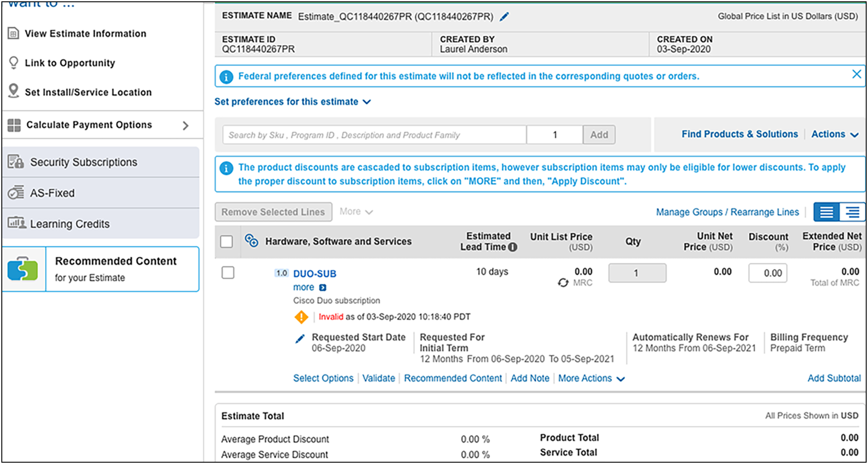Expand Set preferences for this estimate

[292, 102]
